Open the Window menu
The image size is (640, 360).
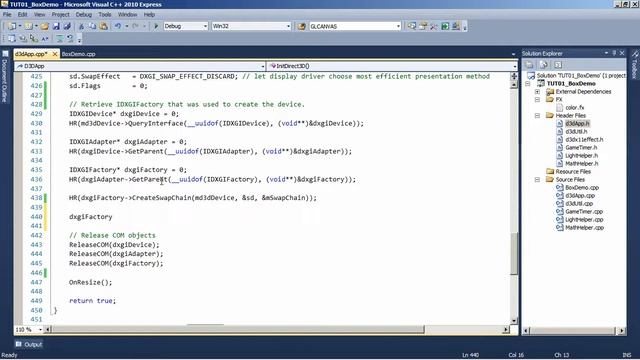tap(127, 14)
